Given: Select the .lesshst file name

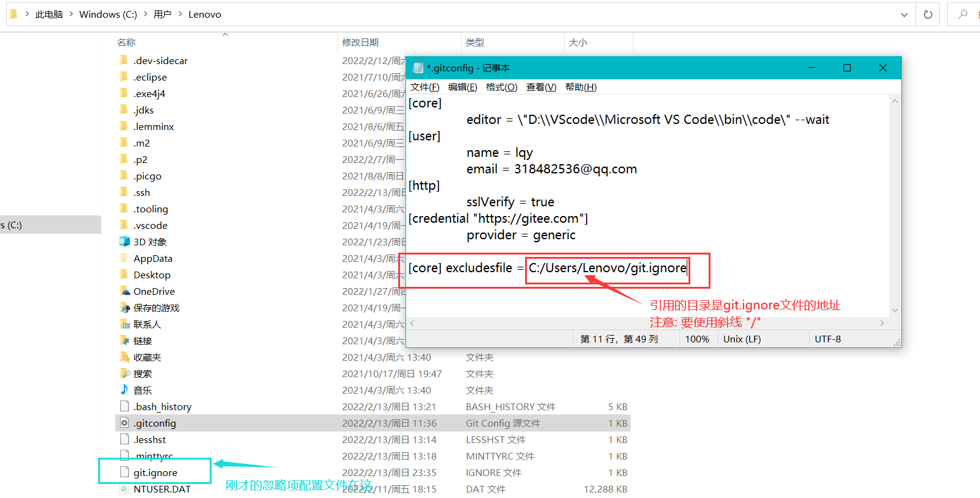Looking at the screenshot, I should (x=149, y=439).
